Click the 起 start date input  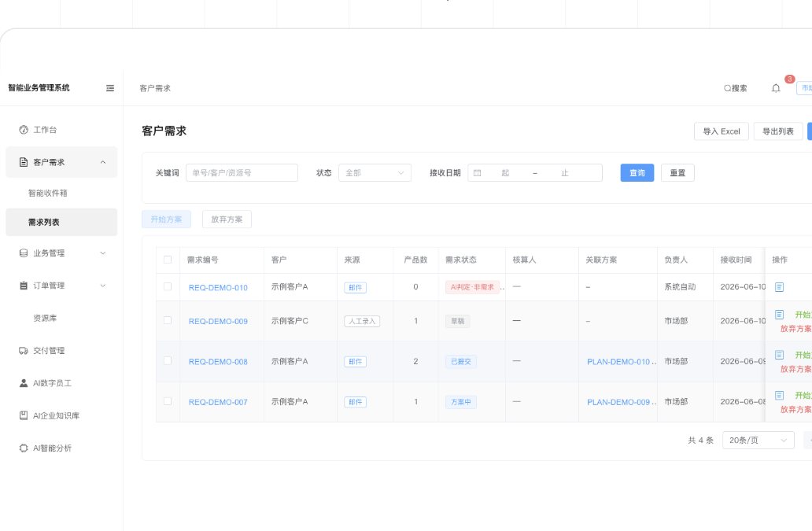tap(505, 173)
